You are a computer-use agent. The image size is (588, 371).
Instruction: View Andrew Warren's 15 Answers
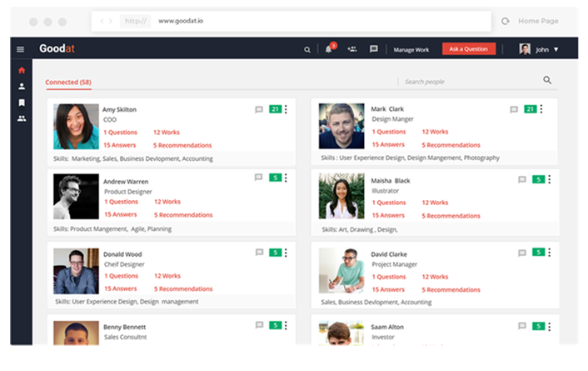tap(121, 214)
